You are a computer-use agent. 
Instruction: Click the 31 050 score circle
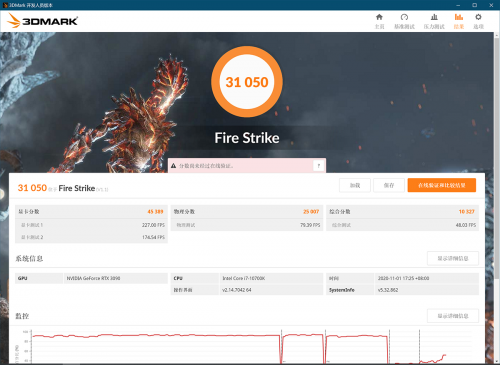(247, 82)
